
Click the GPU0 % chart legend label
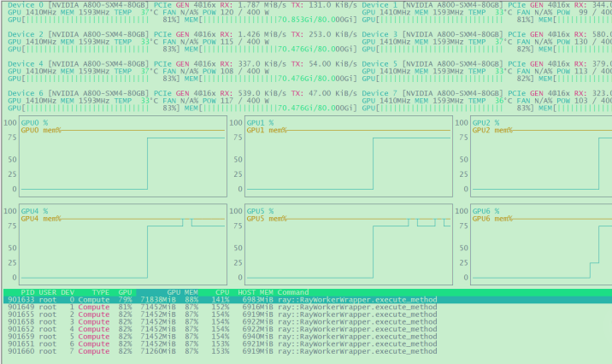(34, 123)
